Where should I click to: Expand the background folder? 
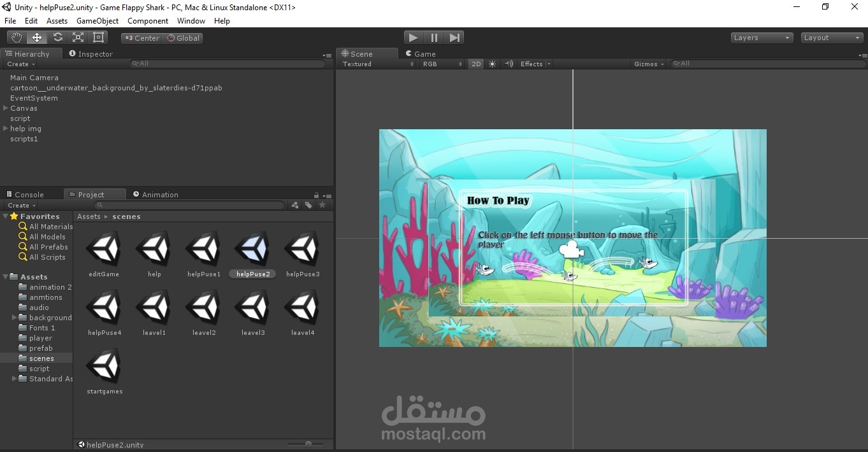(x=14, y=318)
